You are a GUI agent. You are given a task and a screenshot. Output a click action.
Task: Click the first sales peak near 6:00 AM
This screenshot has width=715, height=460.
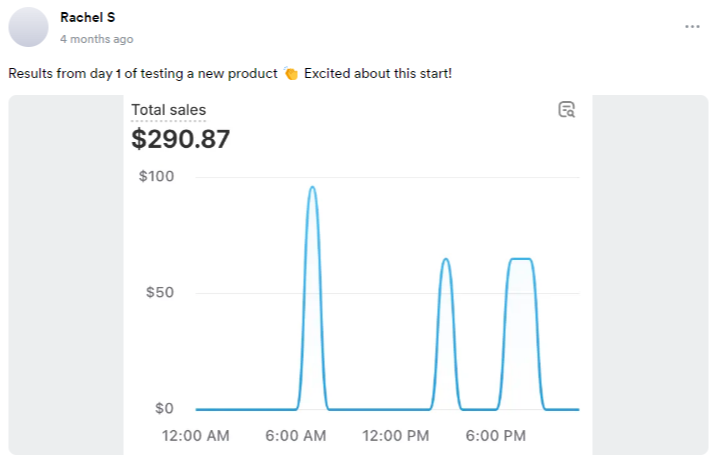tap(312, 188)
